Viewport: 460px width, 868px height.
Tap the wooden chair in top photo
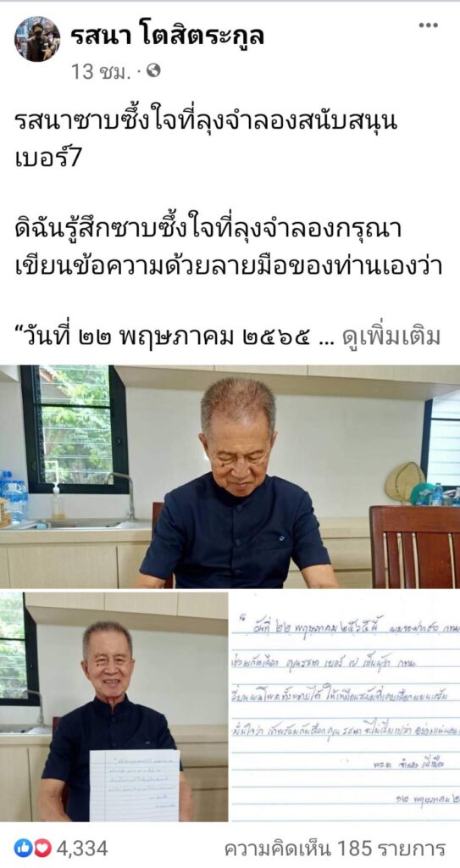414,546
